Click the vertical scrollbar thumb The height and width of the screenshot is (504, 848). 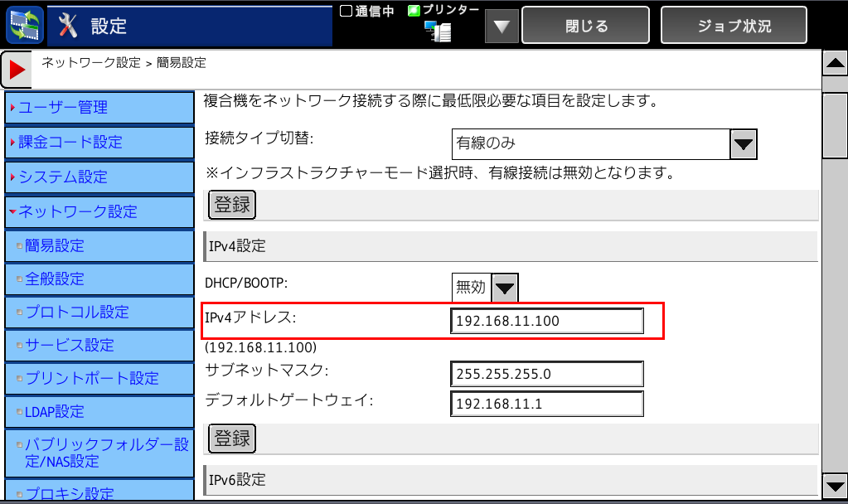pyautogui.click(x=834, y=124)
